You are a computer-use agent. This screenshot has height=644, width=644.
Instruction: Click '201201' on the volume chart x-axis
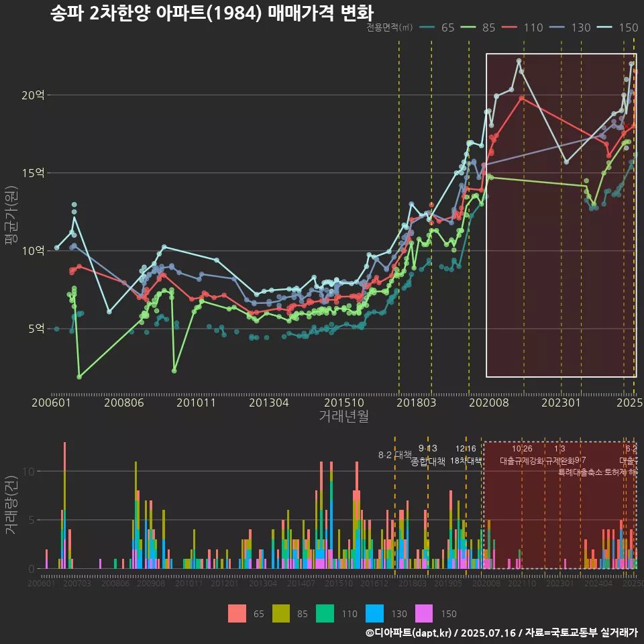point(225,583)
